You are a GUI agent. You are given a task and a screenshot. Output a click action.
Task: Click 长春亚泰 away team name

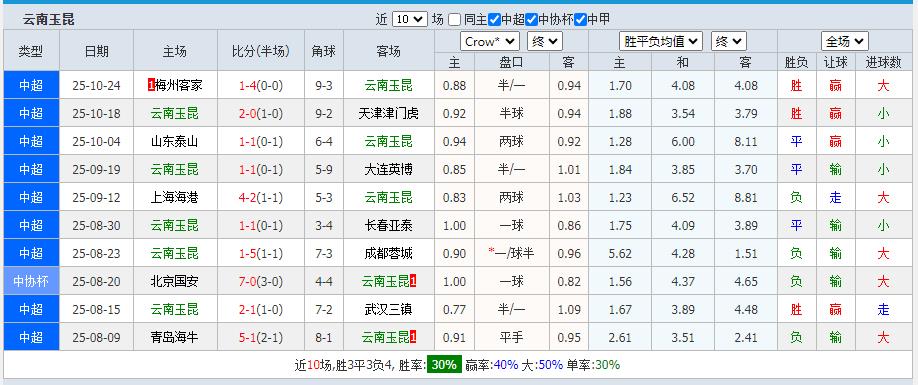pyautogui.click(x=388, y=226)
